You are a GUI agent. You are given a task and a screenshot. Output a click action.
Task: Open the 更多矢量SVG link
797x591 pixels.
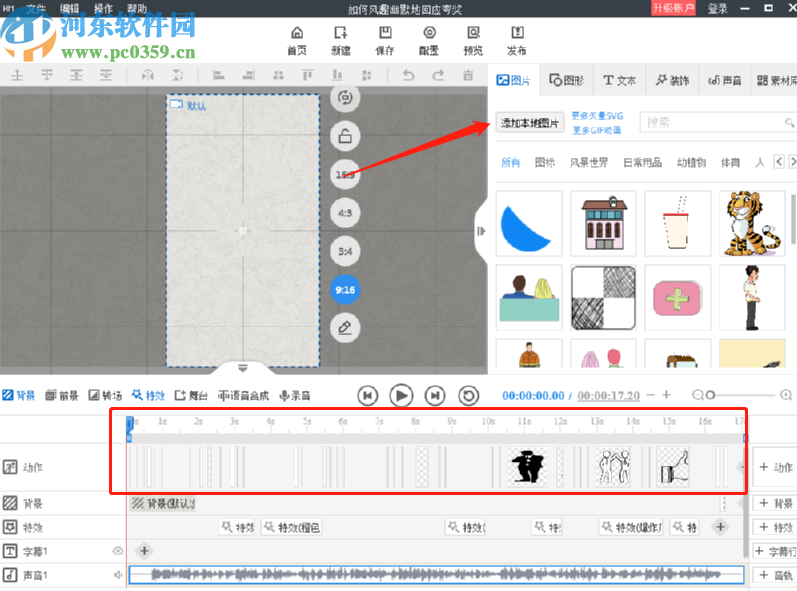(597, 116)
